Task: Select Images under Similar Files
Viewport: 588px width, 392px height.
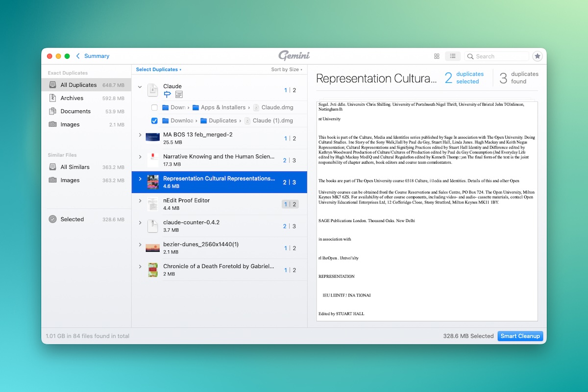Action: tap(86, 180)
